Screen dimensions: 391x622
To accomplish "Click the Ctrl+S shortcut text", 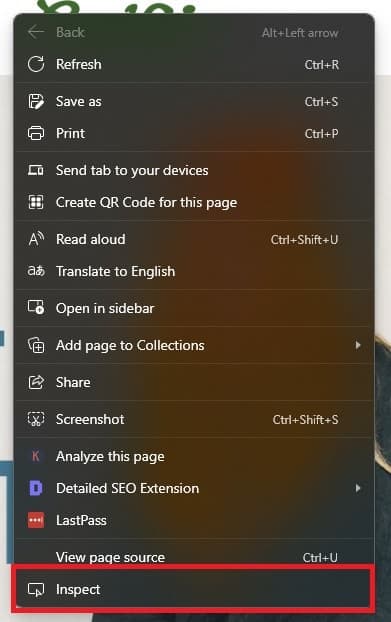I will (x=321, y=102).
